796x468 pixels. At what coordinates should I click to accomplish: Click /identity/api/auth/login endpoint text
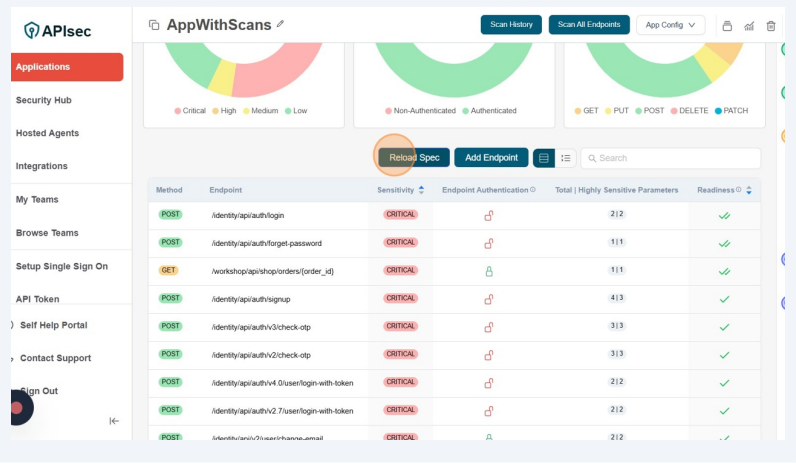[248, 216]
